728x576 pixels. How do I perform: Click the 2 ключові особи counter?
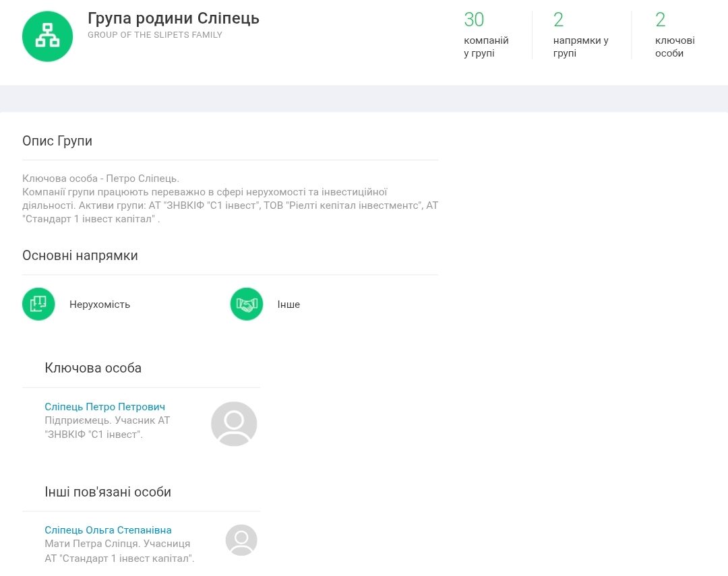tap(674, 35)
